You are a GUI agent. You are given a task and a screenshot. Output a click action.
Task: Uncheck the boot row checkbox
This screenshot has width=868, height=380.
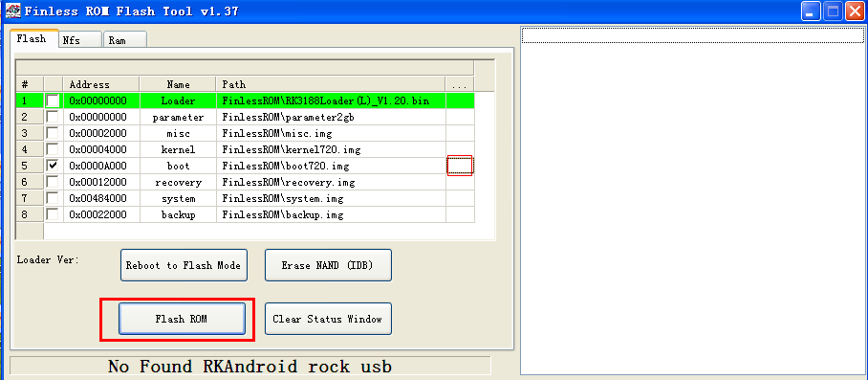coord(54,166)
